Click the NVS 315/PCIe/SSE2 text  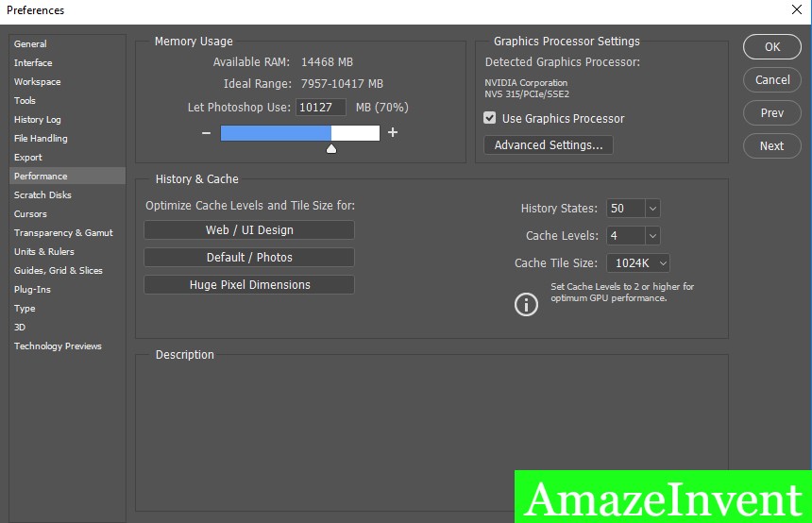527,94
